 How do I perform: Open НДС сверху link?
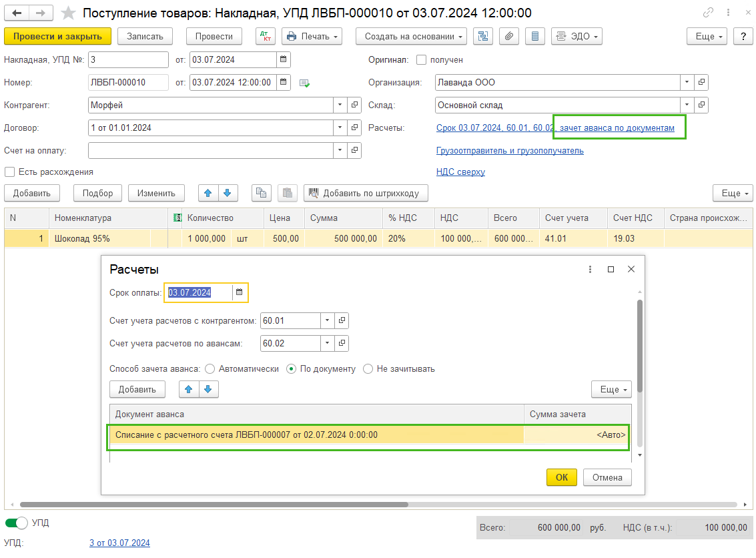coord(460,172)
